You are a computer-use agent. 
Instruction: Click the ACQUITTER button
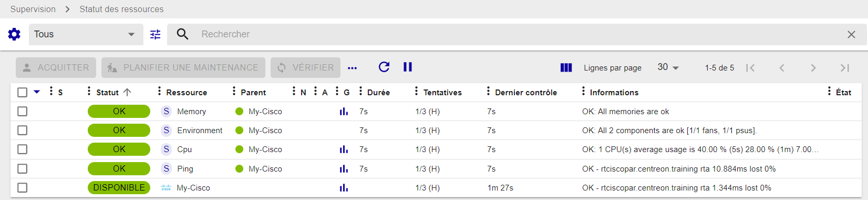tap(56, 67)
